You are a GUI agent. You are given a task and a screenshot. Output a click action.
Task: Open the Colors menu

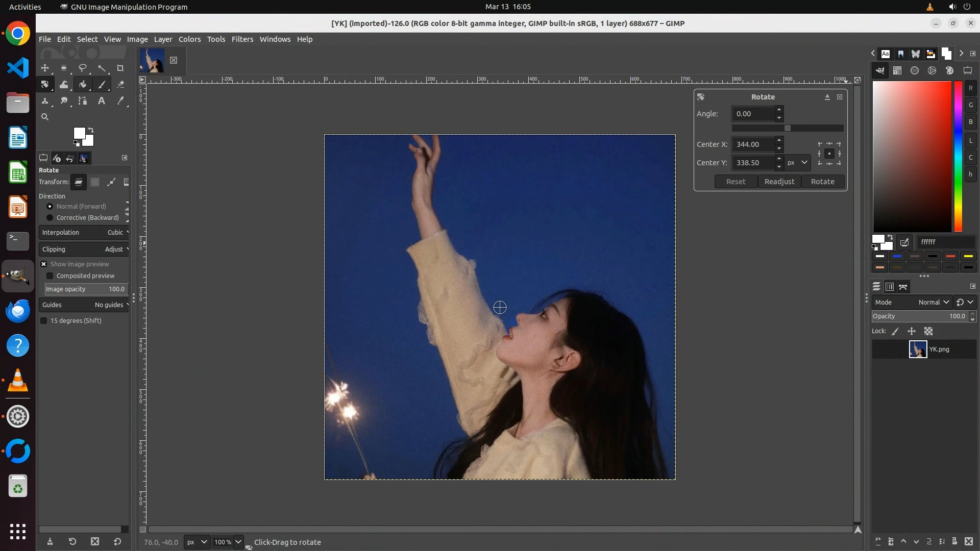coord(189,39)
